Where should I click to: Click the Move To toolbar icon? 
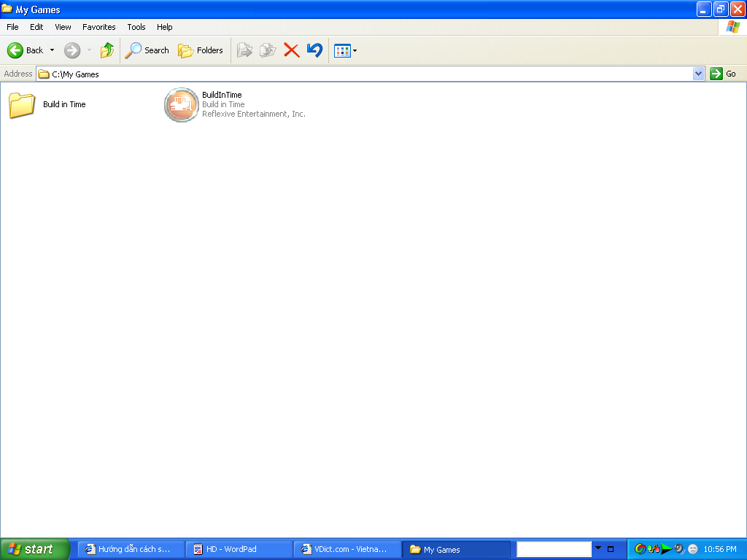(x=244, y=50)
